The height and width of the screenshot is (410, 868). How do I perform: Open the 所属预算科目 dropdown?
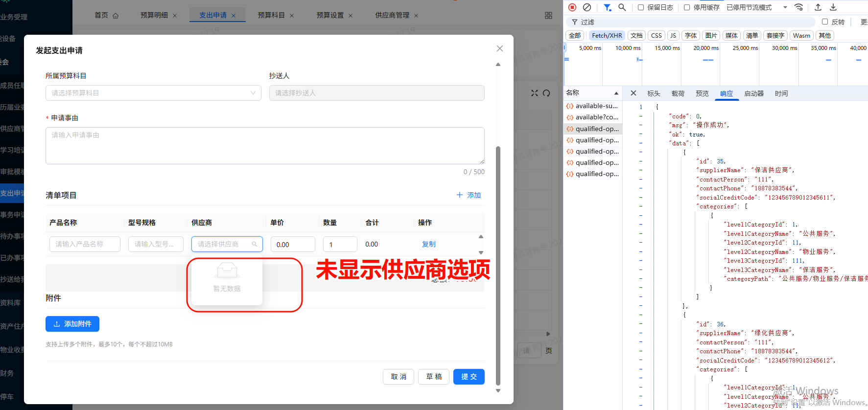coord(153,93)
